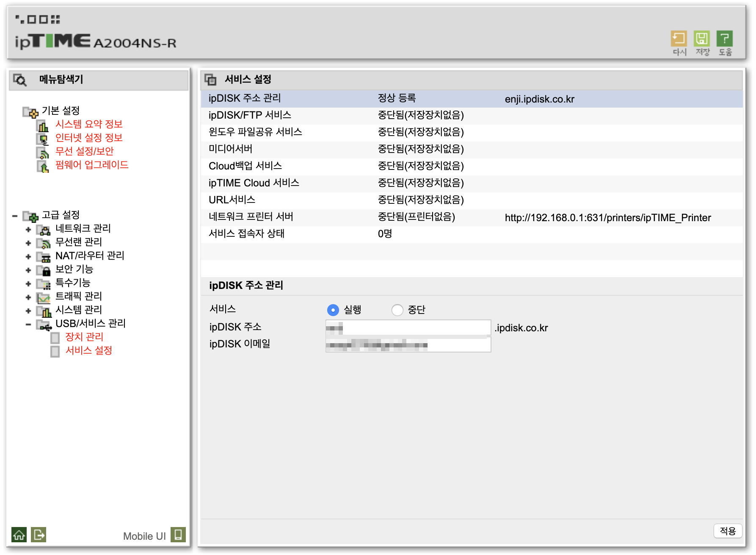Expand the 특수기능 node
The image size is (756, 555).
tap(28, 284)
